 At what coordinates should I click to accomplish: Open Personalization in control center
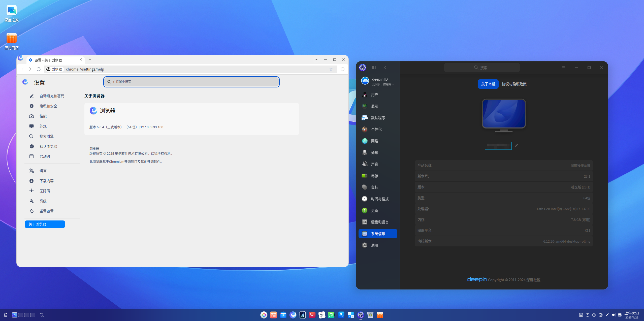[378, 130]
